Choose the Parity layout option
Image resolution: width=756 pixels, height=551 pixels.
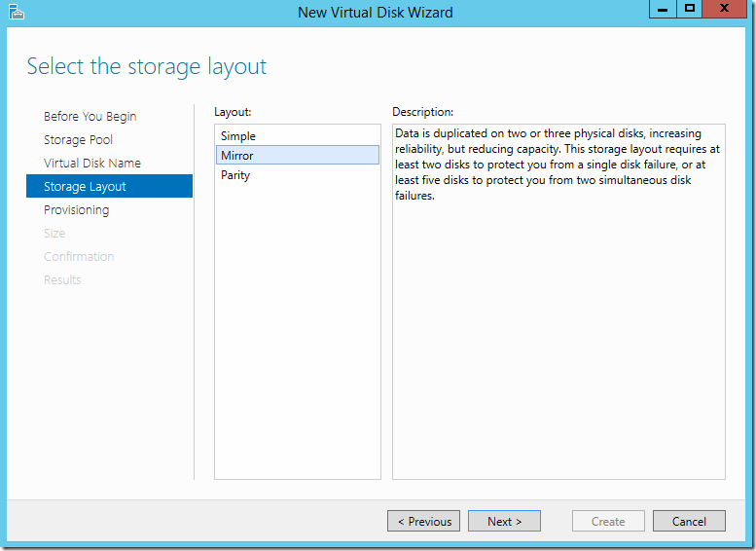[x=235, y=175]
